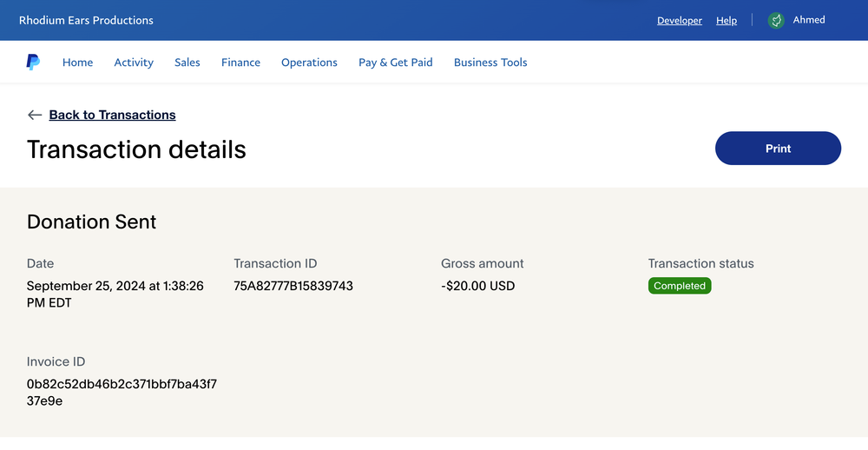Go to the Activity tab
868x450 pixels.
click(x=134, y=63)
